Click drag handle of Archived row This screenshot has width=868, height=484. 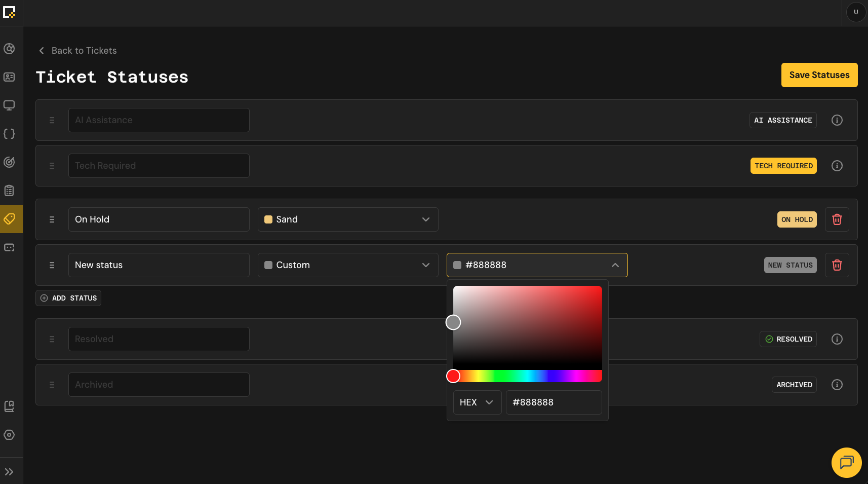tap(52, 385)
